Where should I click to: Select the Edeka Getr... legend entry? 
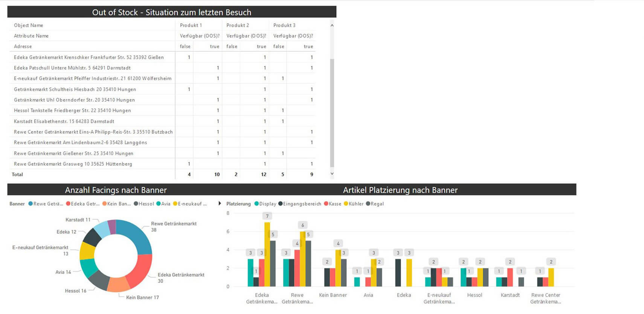82,204
